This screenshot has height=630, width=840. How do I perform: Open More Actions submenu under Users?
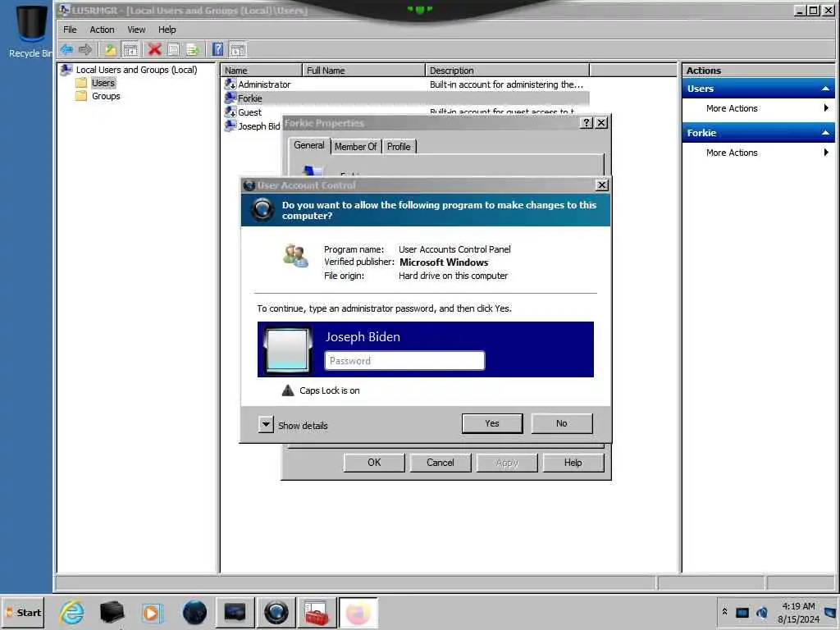[x=758, y=108]
